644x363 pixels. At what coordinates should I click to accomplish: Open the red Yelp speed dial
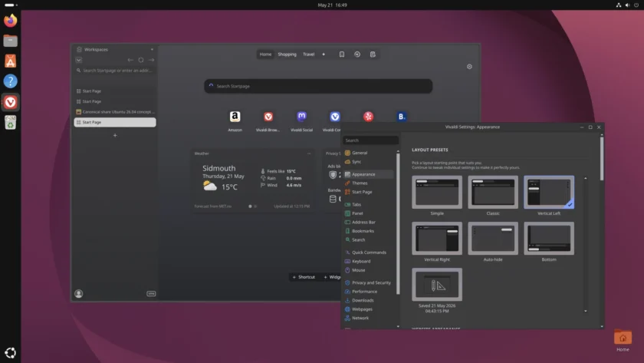369,117
